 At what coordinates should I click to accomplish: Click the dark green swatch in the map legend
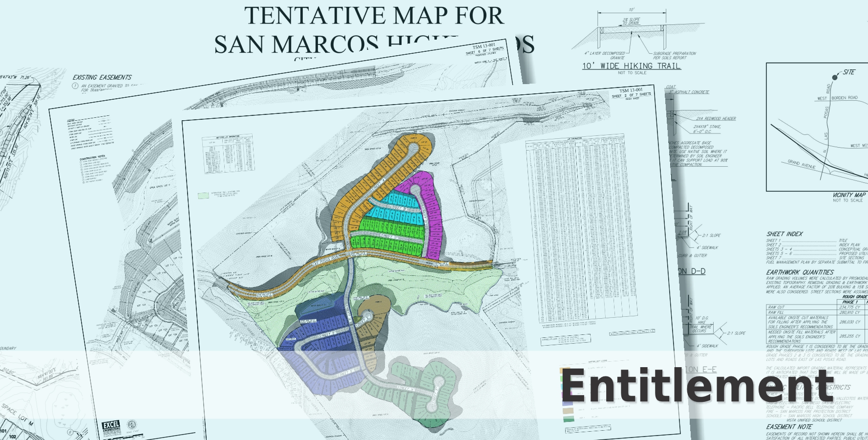tap(568, 418)
